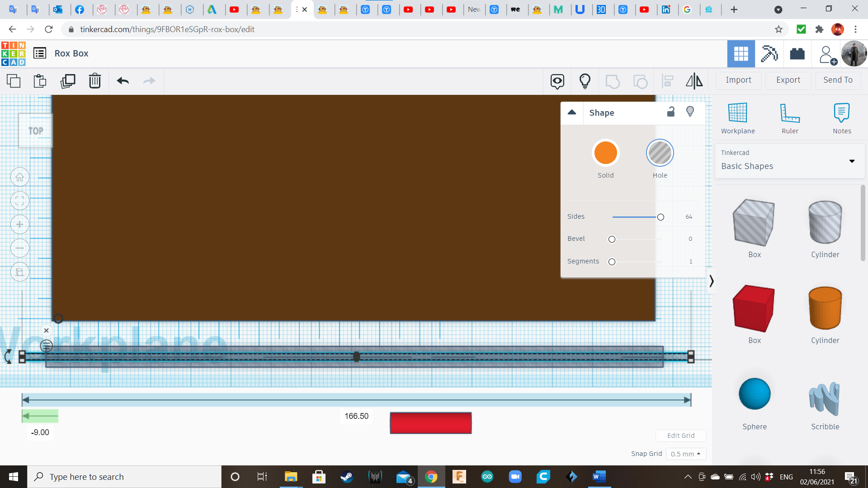The width and height of the screenshot is (868, 488).
Task: Open the Send To menu
Action: (x=838, y=80)
